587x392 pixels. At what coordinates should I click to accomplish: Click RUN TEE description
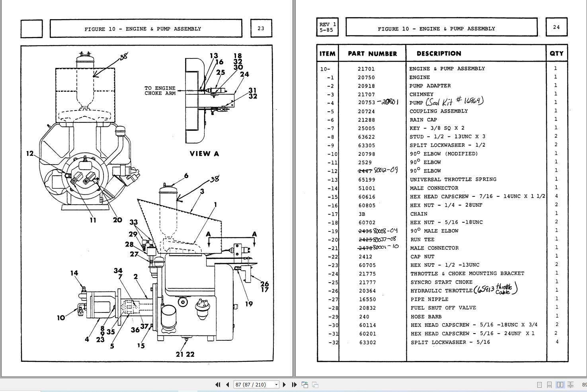(422, 239)
